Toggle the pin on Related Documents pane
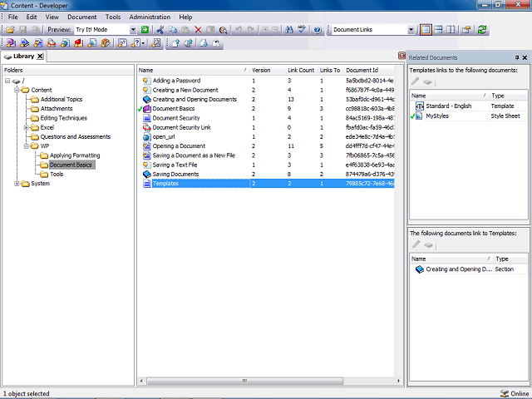This screenshot has width=532, height=399. (517, 57)
